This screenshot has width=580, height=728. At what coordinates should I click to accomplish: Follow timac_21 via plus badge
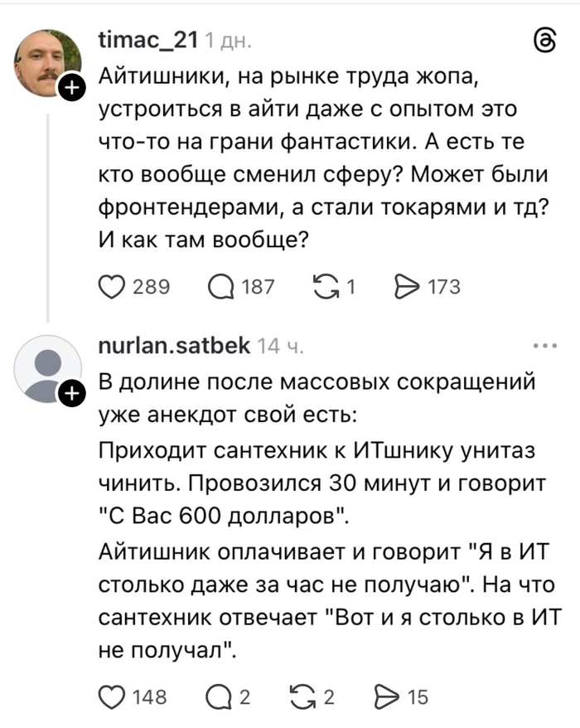click(x=71, y=88)
